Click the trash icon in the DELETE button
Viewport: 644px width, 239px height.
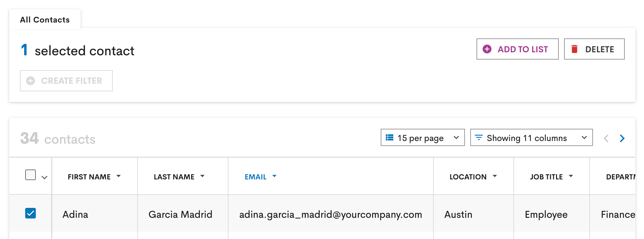pos(575,49)
